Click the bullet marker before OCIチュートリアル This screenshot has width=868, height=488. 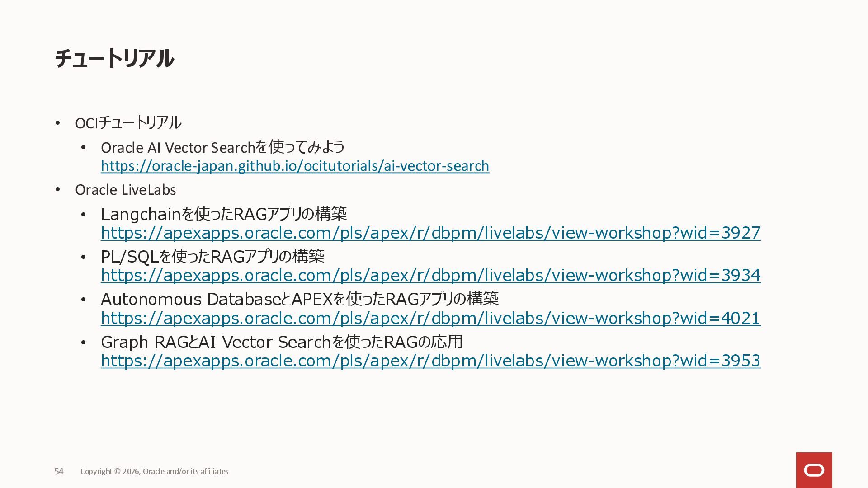tap(57, 123)
